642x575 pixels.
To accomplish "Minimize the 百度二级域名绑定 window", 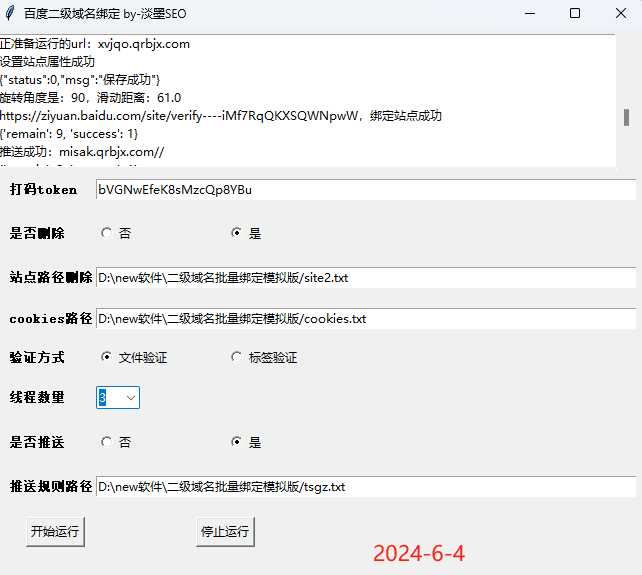I will 530,14.
